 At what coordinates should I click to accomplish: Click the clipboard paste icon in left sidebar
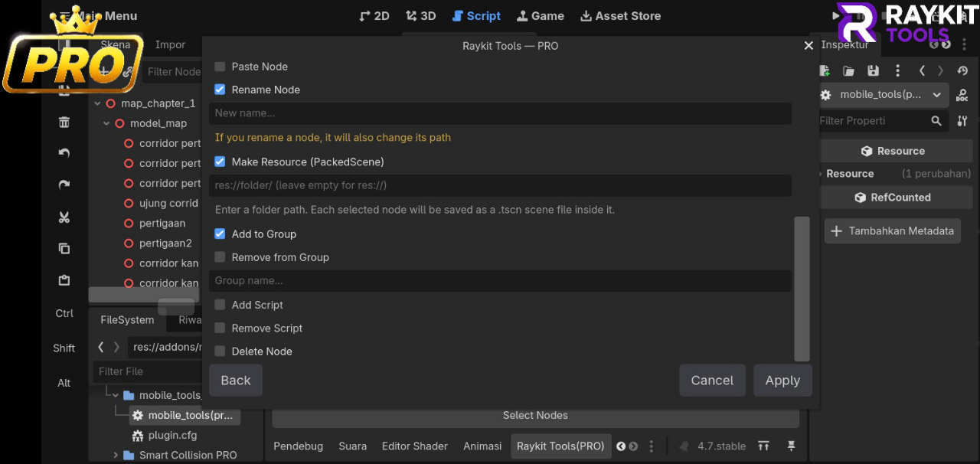pos(64,280)
